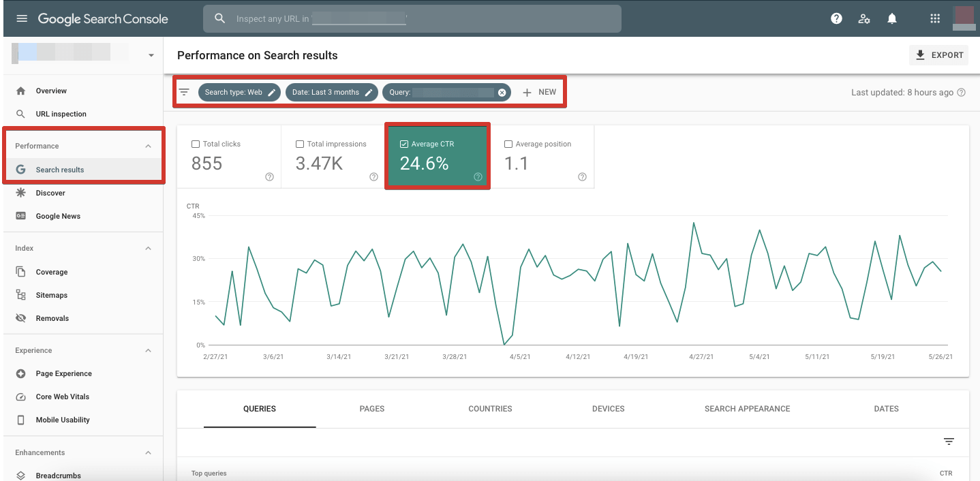Screen dimensions: 980x481
Task: Click the CTR column header in the table
Action: click(x=946, y=473)
